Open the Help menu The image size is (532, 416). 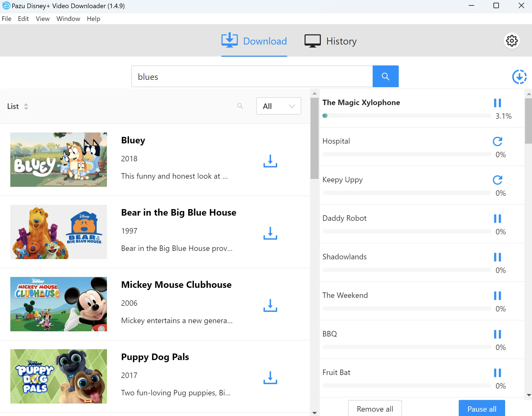[x=94, y=19]
